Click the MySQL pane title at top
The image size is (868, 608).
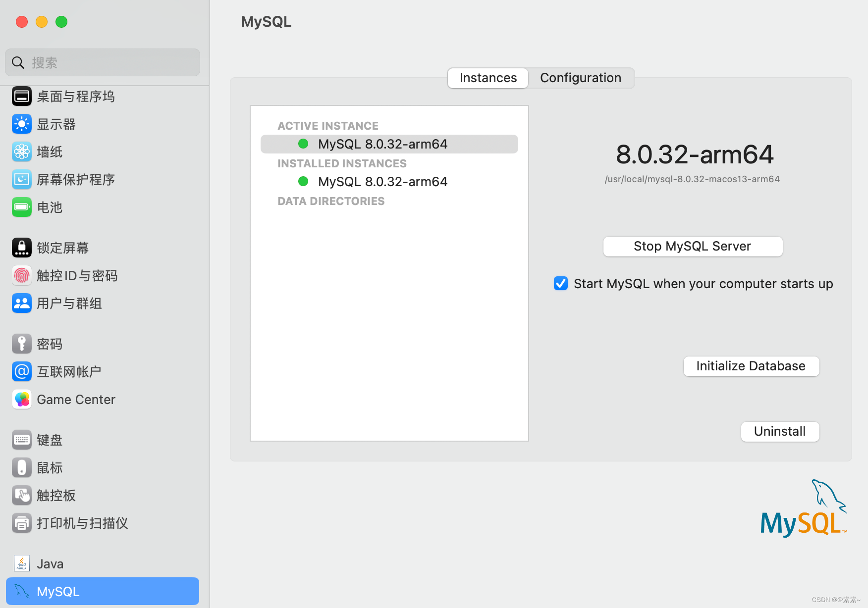(x=266, y=22)
